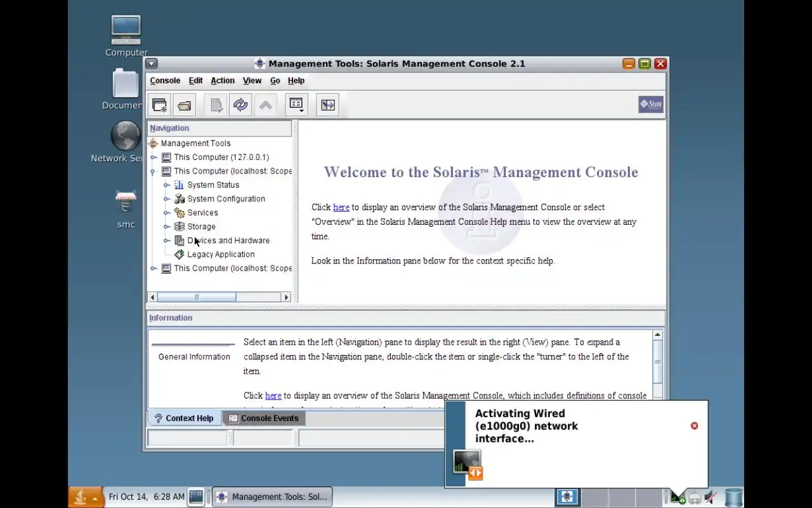Image resolution: width=812 pixels, height=508 pixels.
Task: Click the Open Toolbox folder icon
Action: click(185, 105)
